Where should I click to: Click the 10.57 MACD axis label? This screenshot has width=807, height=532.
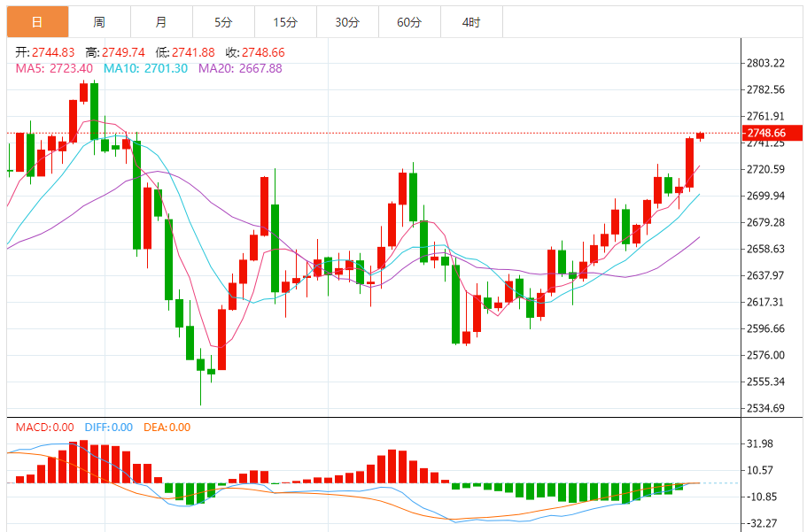point(760,470)
